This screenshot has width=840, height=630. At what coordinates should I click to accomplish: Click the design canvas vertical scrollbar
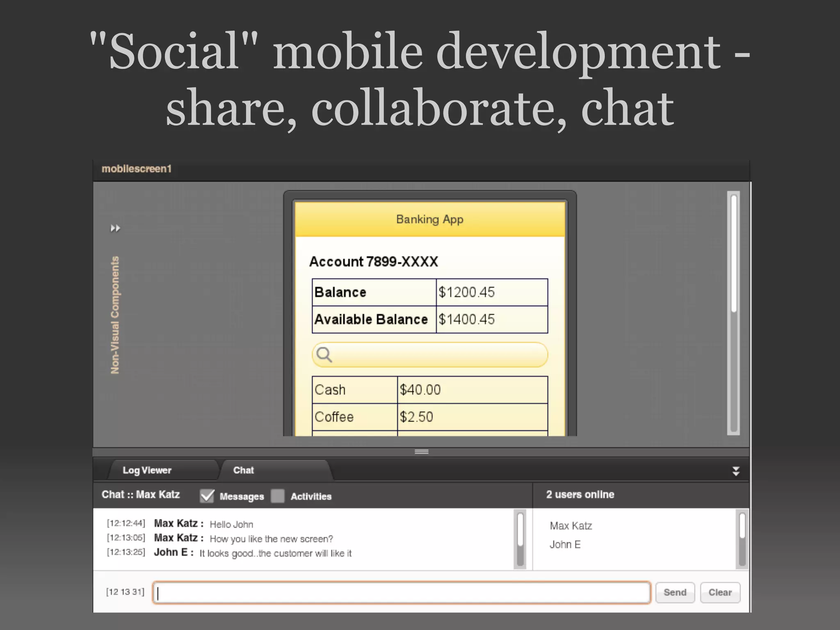(x=734, y=313)
